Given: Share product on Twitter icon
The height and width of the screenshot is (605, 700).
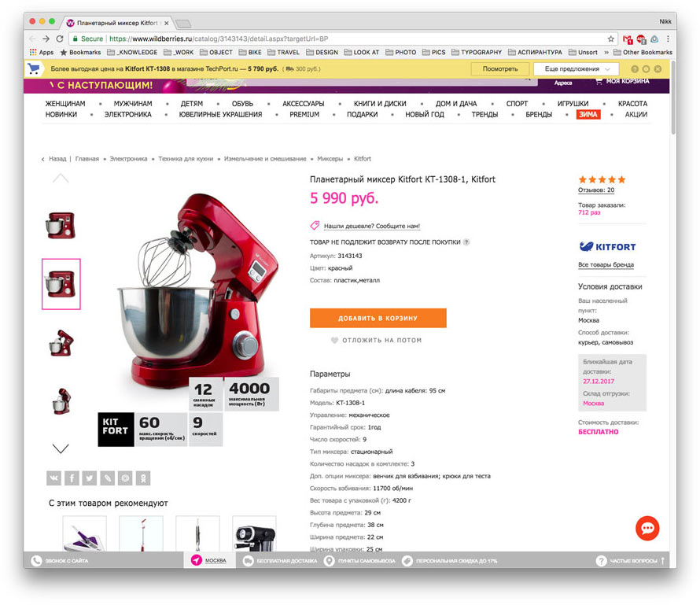Looking at the screenshot, I should [90, 478].
